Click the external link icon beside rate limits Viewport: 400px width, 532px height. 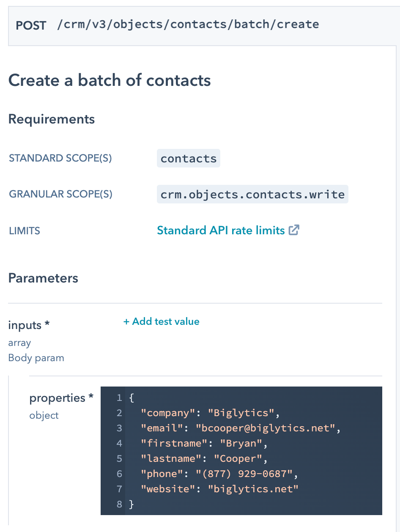click(294, 230)
